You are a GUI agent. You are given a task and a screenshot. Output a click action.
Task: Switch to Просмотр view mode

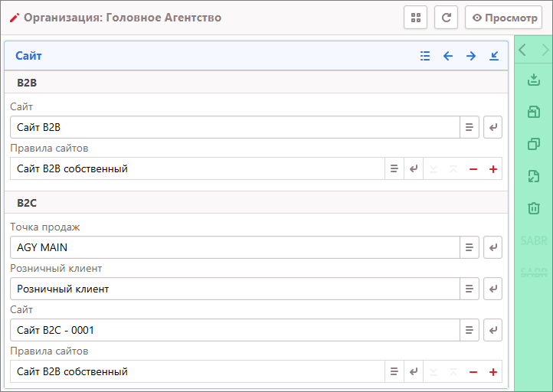click(503, 18)
